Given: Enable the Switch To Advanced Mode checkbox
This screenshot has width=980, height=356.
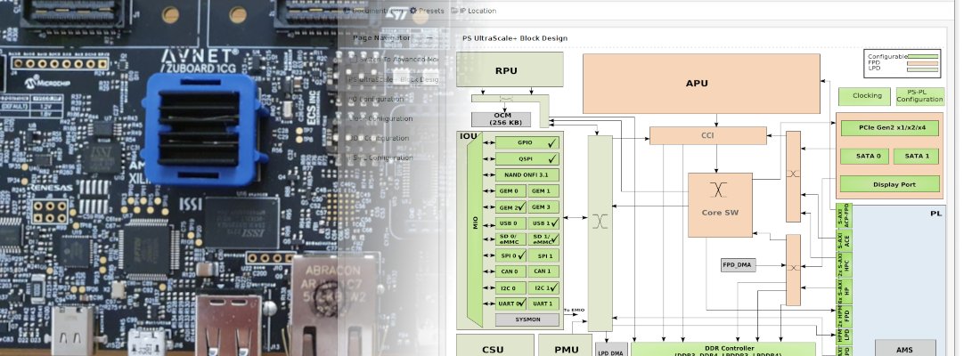Looking at the screenshot, I should click(354, 60).
